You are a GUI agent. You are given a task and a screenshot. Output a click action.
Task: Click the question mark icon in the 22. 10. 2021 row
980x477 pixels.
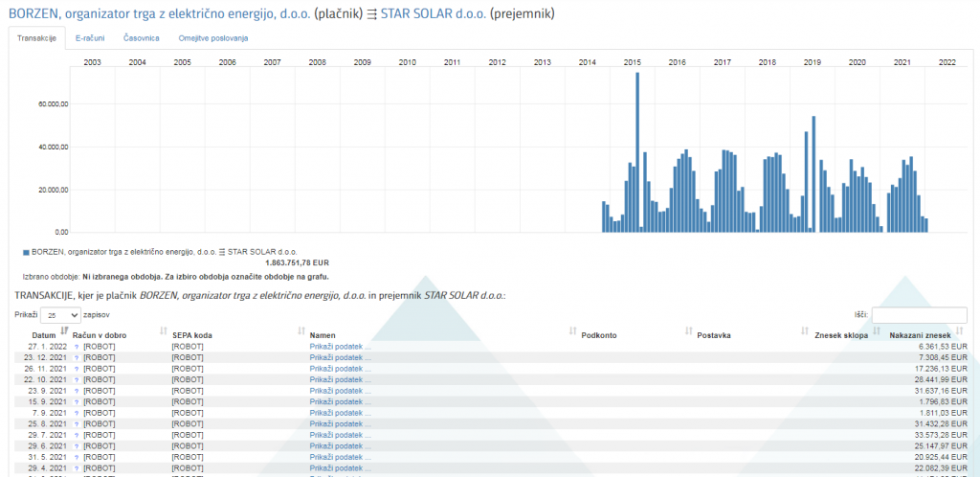point(77,379)
